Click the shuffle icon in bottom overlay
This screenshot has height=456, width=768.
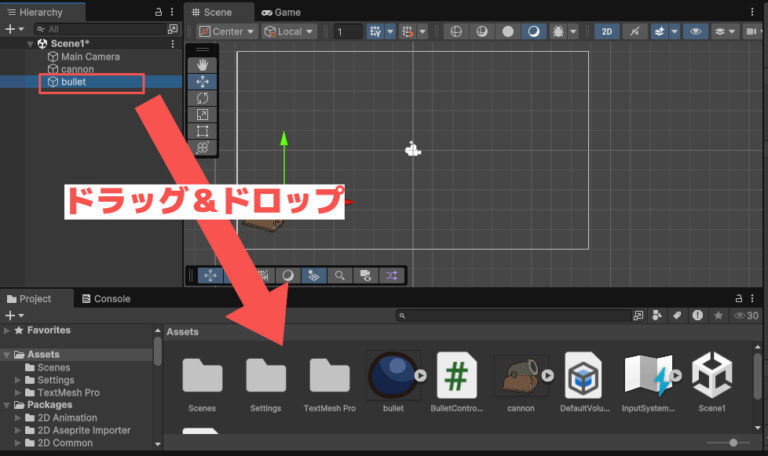(391, 275)
